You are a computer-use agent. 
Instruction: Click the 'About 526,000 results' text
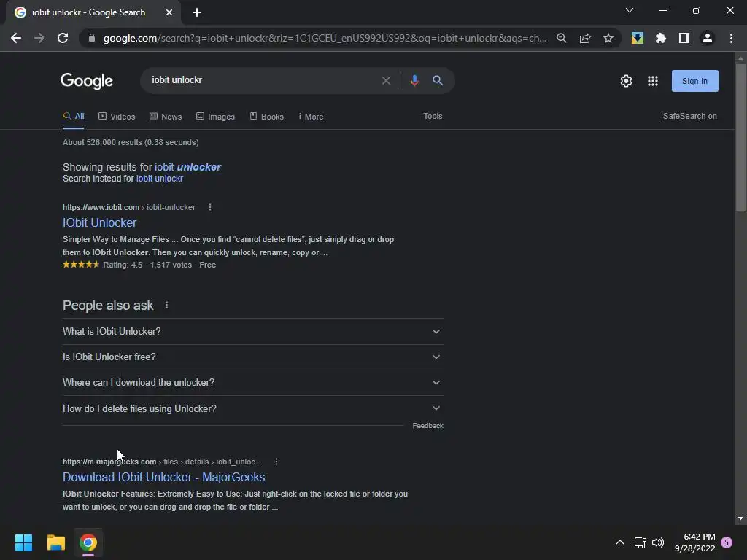(131, 142)
